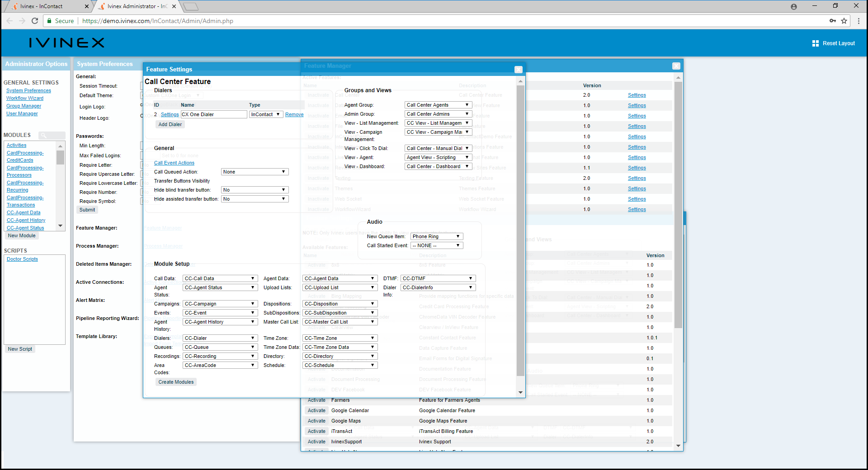This screenshot has width=868, height=470.
Task: Reload the page with refresh icon
Action: pos(35,21)
